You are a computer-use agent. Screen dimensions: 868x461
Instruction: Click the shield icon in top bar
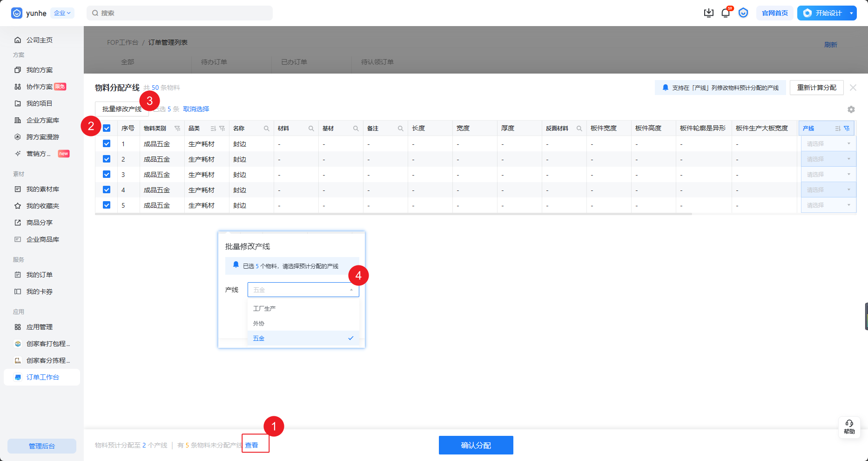click(743, 13)
